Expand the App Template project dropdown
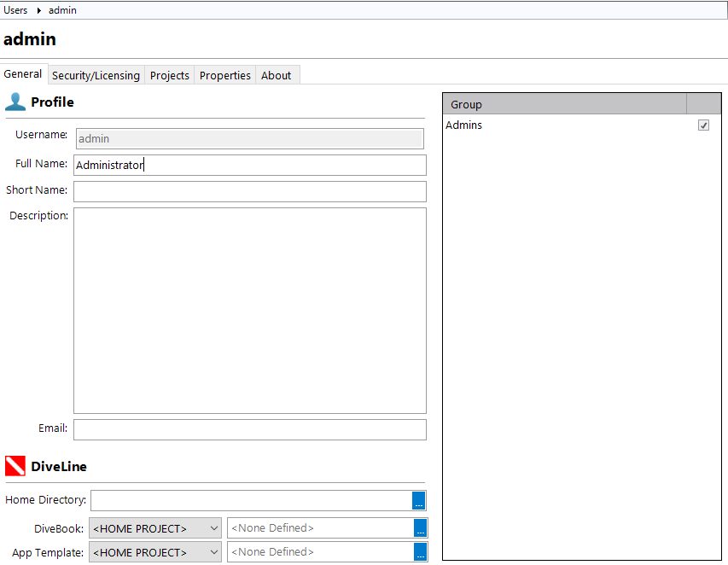The height and width of the screenshot is (565, 728). click(x=213, y=552)
